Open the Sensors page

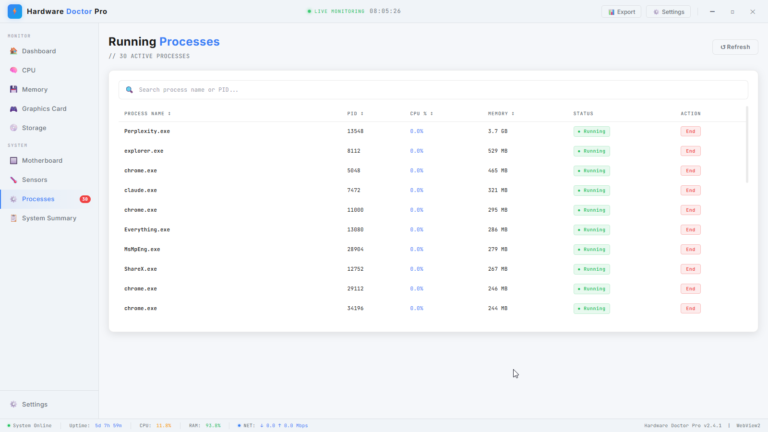[49, 180]
